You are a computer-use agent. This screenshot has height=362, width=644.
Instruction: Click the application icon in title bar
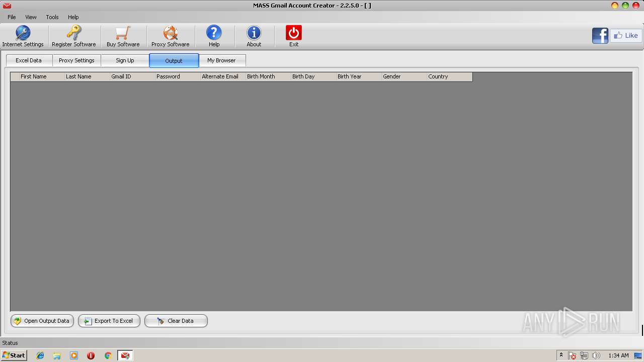(7, 6)
